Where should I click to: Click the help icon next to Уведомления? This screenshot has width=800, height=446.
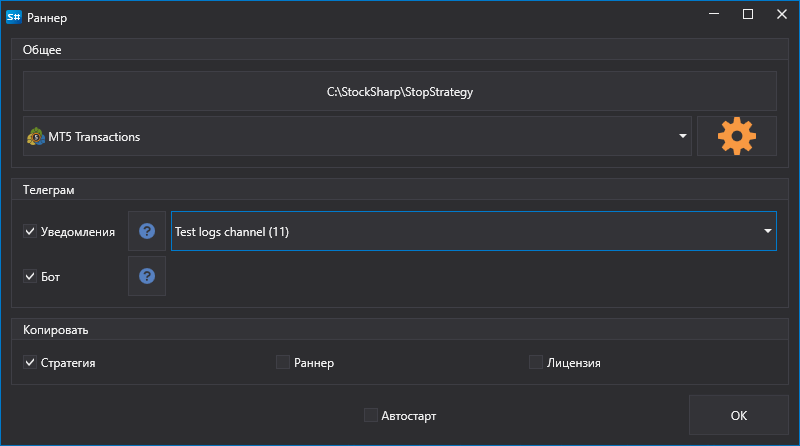pyautogui.click(x=147, y=231)
